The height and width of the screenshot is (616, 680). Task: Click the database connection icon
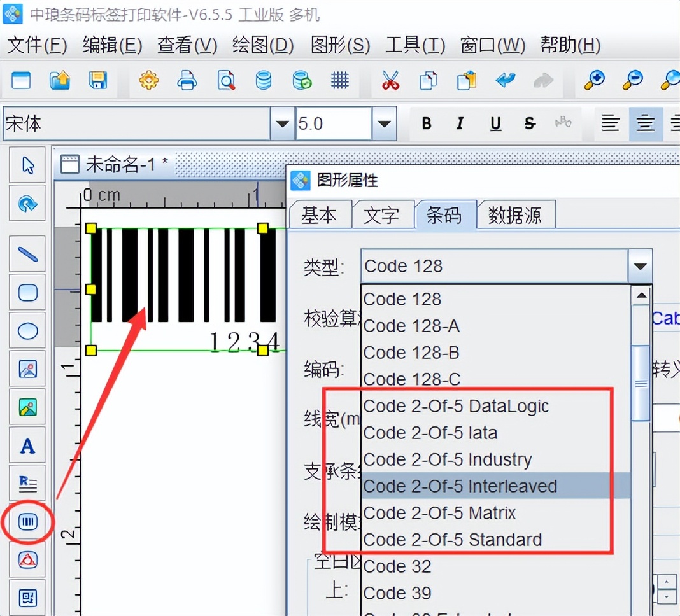(264, 80)
